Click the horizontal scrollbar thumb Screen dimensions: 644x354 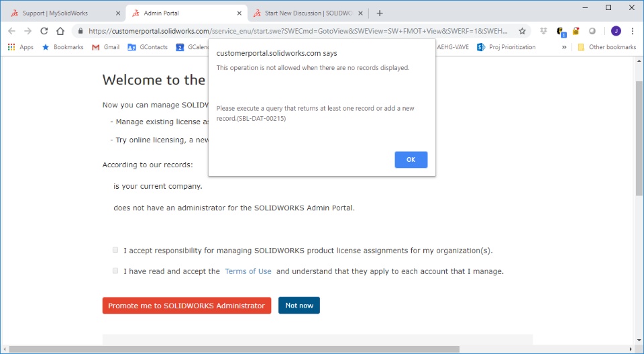234,349
